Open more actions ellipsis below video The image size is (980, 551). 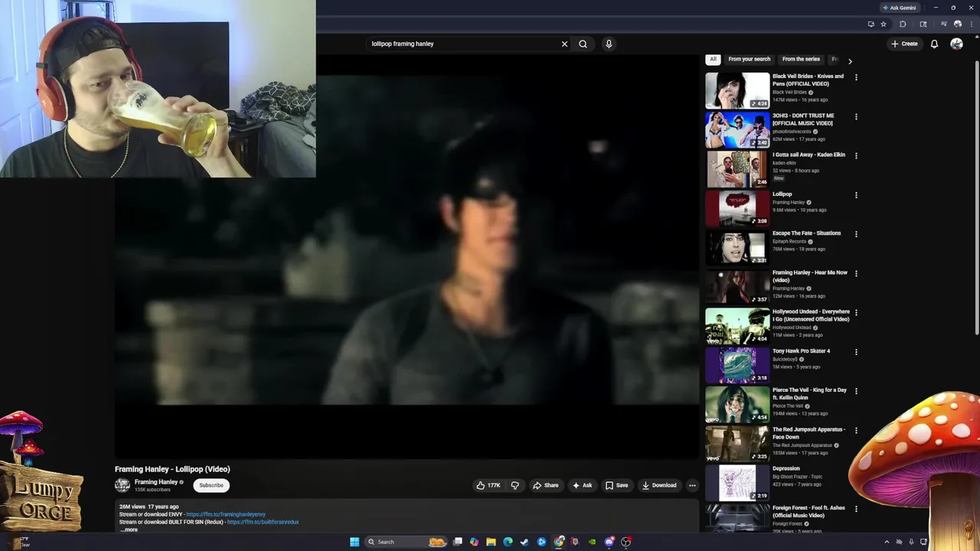pyautogui.click(x=692, y=485)
